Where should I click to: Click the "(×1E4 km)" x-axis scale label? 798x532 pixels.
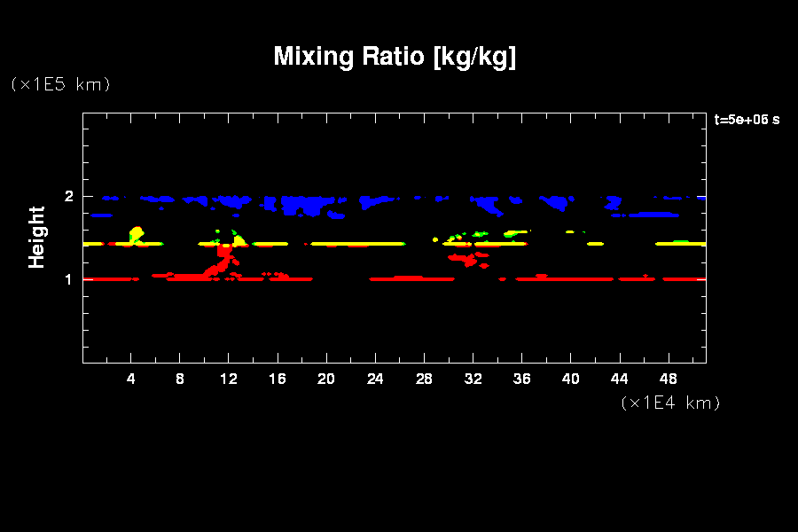pyautogui.click(x=670, y=403)
